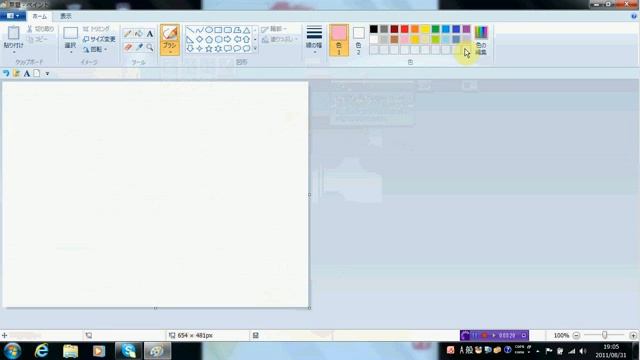Click the Select rectangle tool
This screenshot has width=640, height=360.
(70, 33)
